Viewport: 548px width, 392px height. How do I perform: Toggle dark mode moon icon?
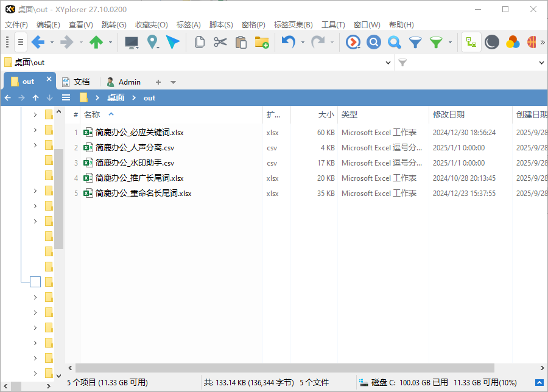point(492,42)
